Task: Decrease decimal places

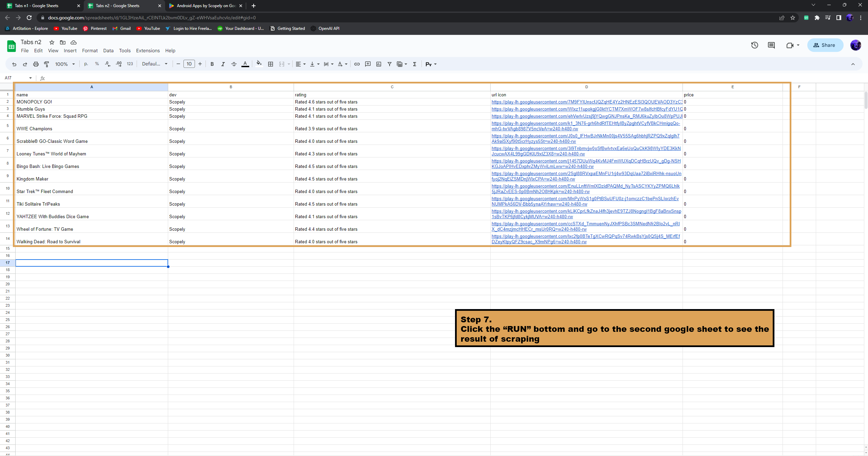Action: tap(108, 64)
